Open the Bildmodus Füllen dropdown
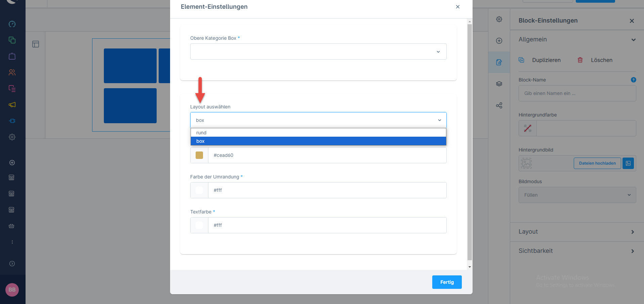644x304 pixels. (x=577, y=195)
